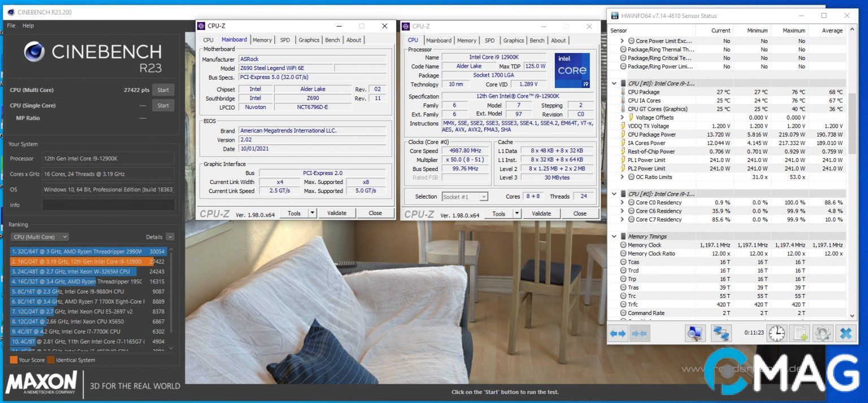Switch to the Memory tab in left CPU-Z window
This screenshot has width=868, height=403.
coord(262,40)
